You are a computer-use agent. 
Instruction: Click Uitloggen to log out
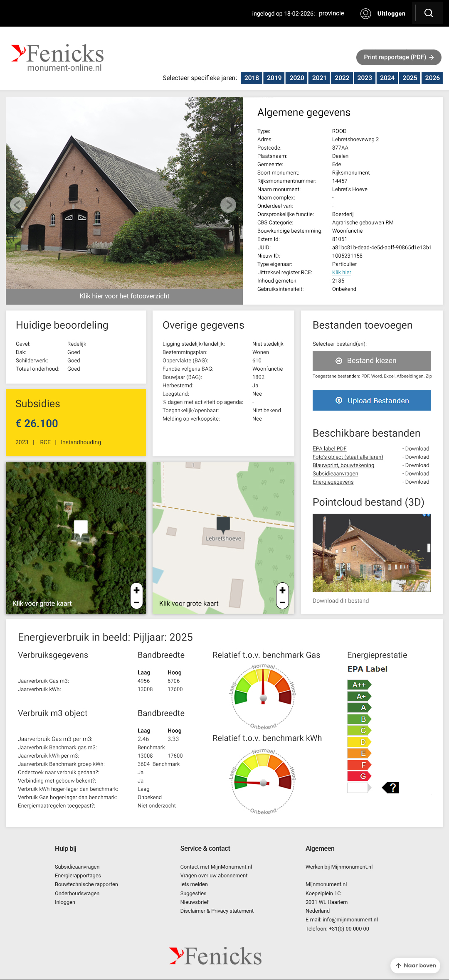click(x=391, y=14)
